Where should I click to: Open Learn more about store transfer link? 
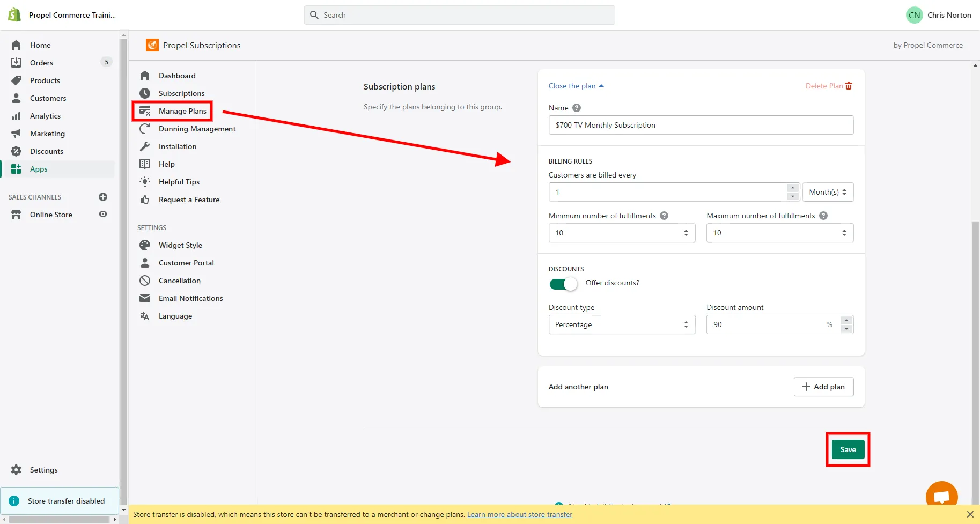pos(520,514)
